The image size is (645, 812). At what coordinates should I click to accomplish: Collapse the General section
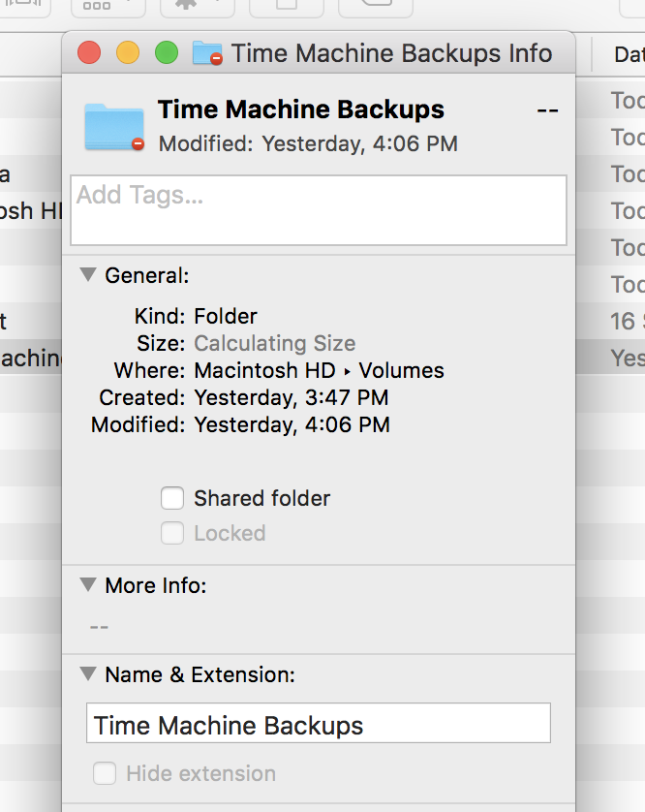(88, 274)
